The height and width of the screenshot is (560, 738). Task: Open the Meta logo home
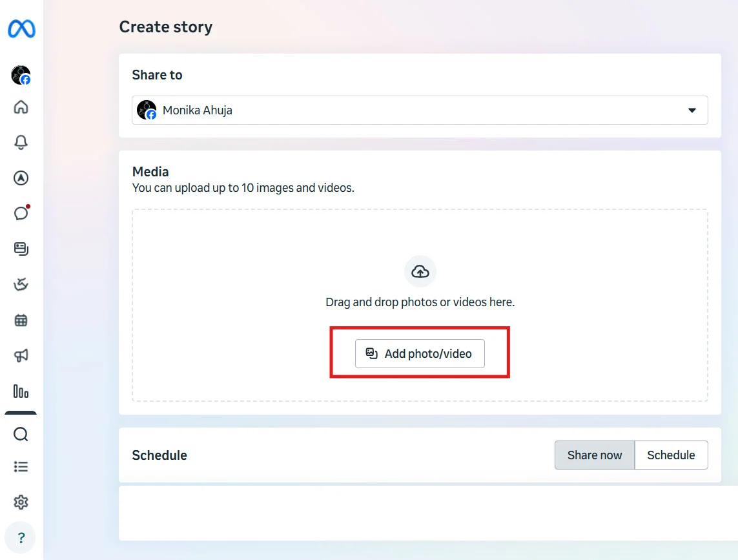pyautogui.click(x=21, y=28)
